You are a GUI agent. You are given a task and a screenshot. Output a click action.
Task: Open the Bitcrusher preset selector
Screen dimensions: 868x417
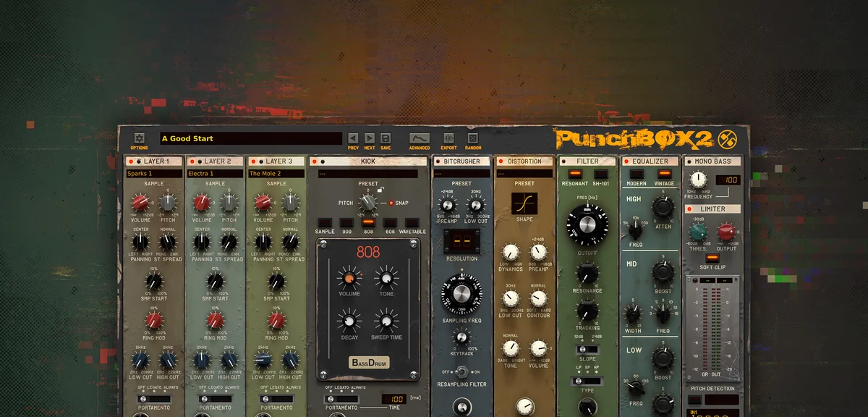[x=461, y=174]
